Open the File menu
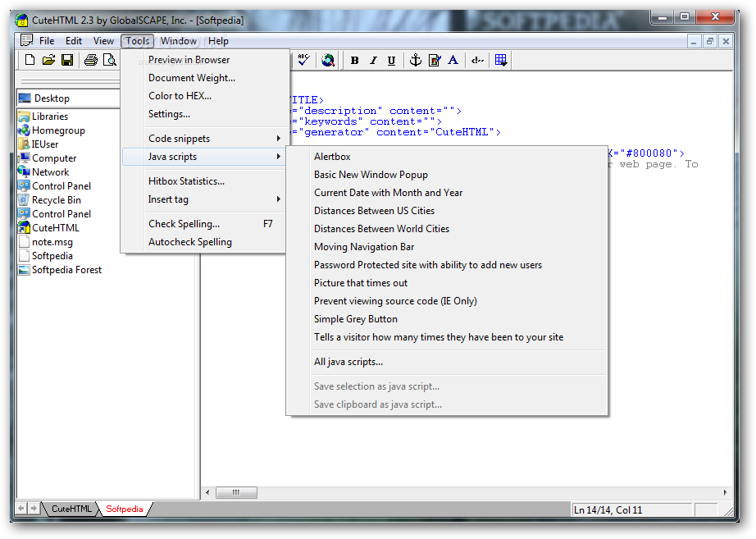Image resolution: width=756 pixels, height=539 pixels. (x=46, y=41)
